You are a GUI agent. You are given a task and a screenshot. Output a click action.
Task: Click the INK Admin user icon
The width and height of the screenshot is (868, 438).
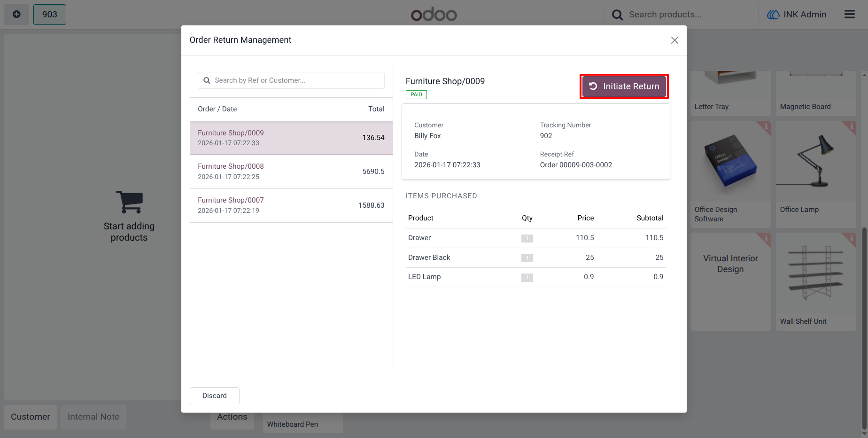click(773, 15)
